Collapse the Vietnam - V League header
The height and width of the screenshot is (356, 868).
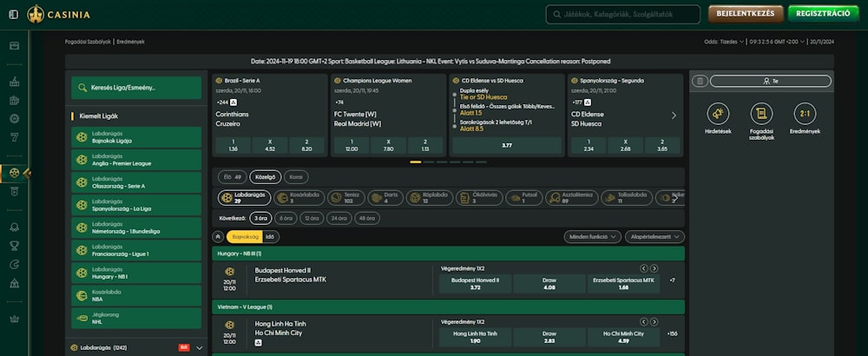point(448,307)
